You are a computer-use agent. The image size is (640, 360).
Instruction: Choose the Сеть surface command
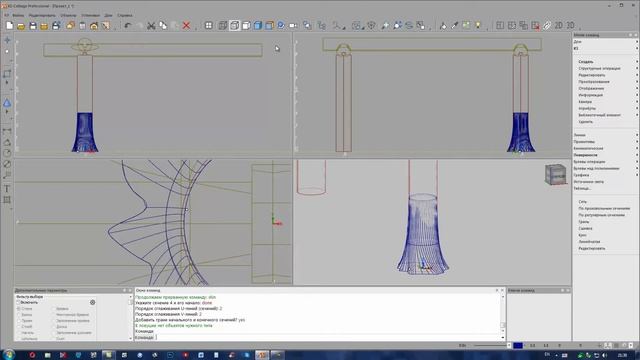click(x=582, y=202)
